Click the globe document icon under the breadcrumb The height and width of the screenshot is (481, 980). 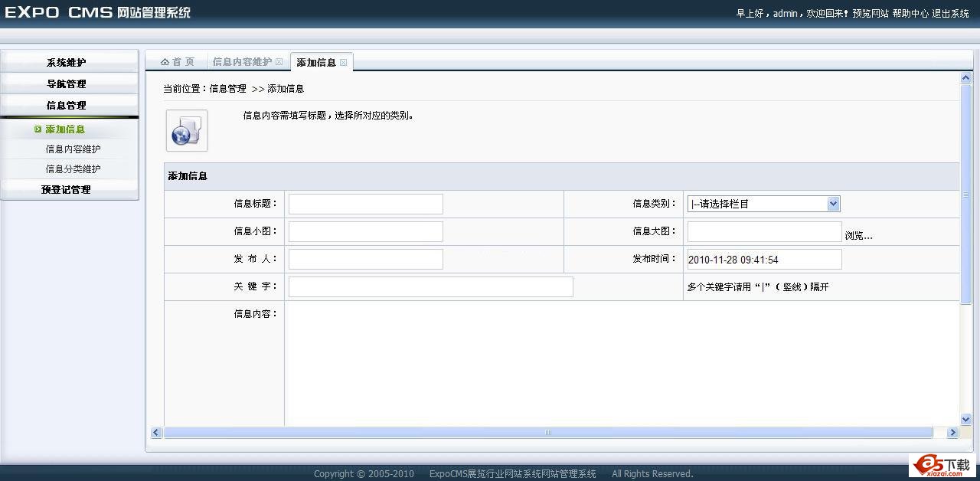click(x=187, y=130)
